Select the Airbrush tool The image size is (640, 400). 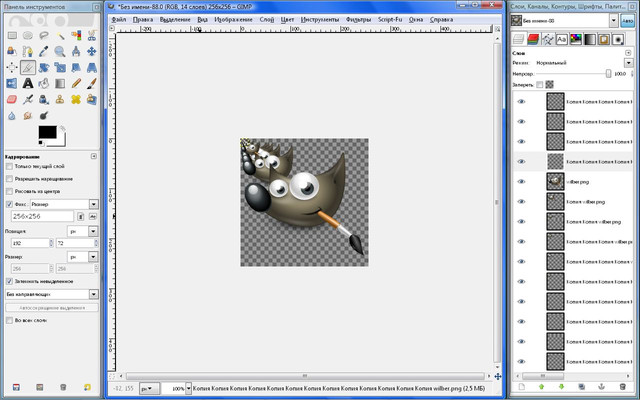pyautogui.click(x=28, y=99)
